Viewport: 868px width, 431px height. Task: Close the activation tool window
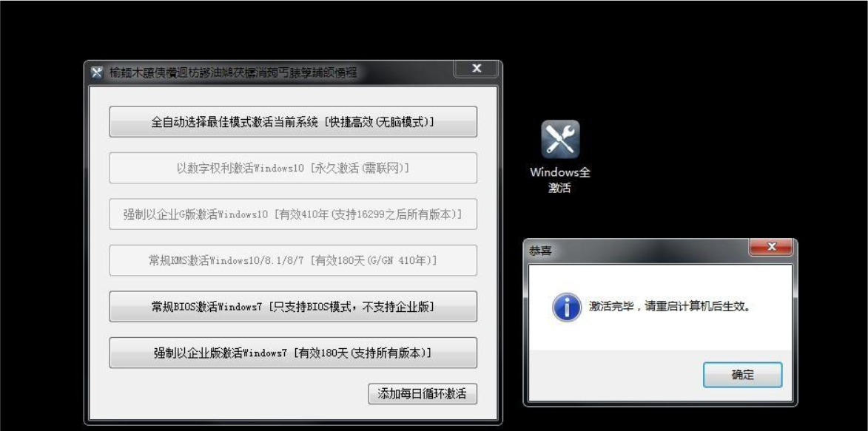[x=477, y=69]
